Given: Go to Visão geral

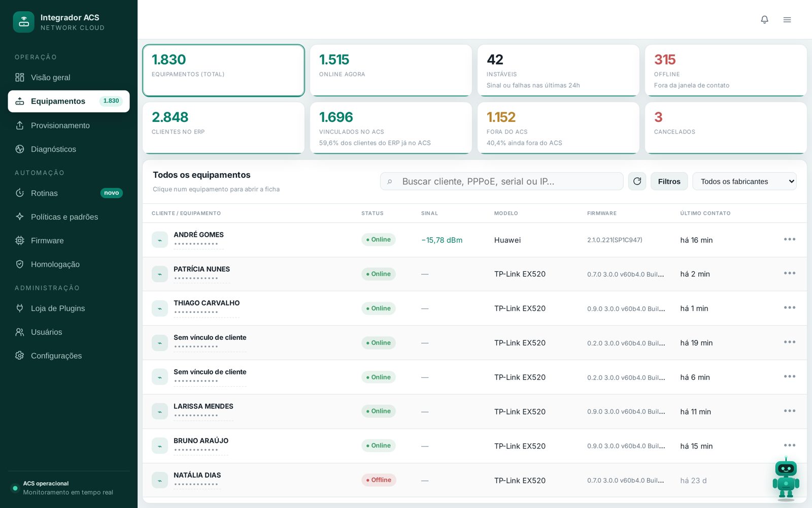Looking at the screenshot, I should coord(69,77).
